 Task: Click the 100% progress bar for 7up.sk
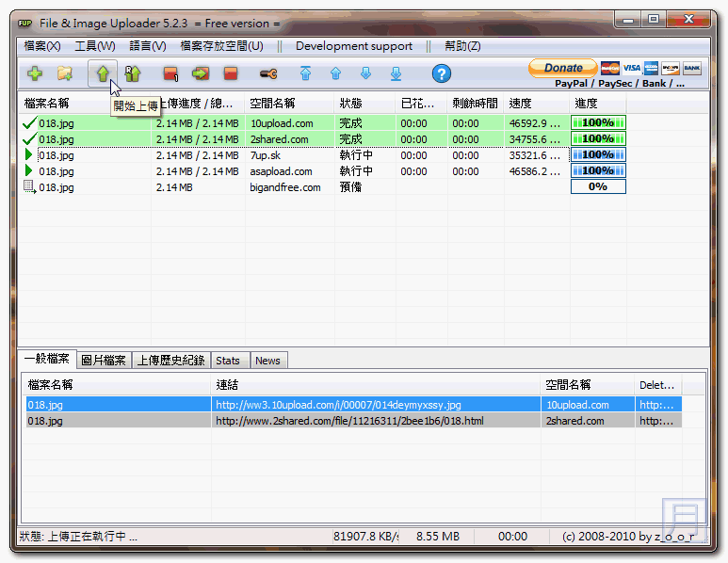[598, 154]
